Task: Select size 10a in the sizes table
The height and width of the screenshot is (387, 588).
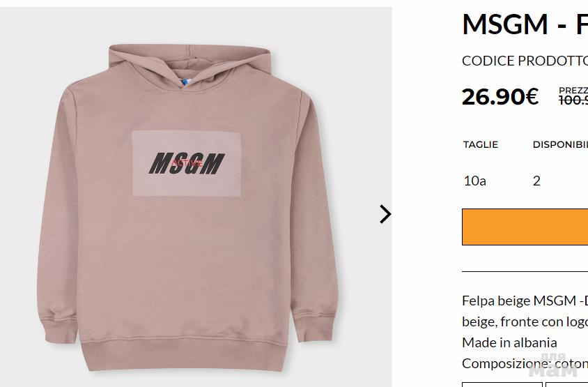Action: tap(474, 181)
